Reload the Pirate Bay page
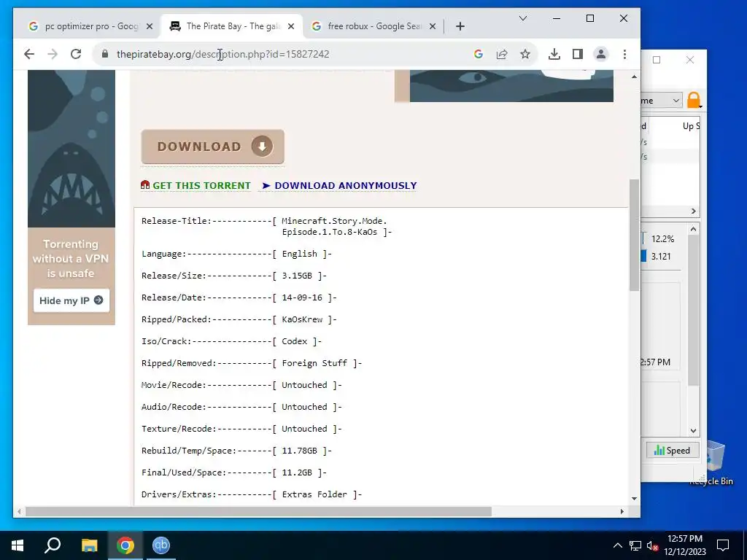 point(76,54)
